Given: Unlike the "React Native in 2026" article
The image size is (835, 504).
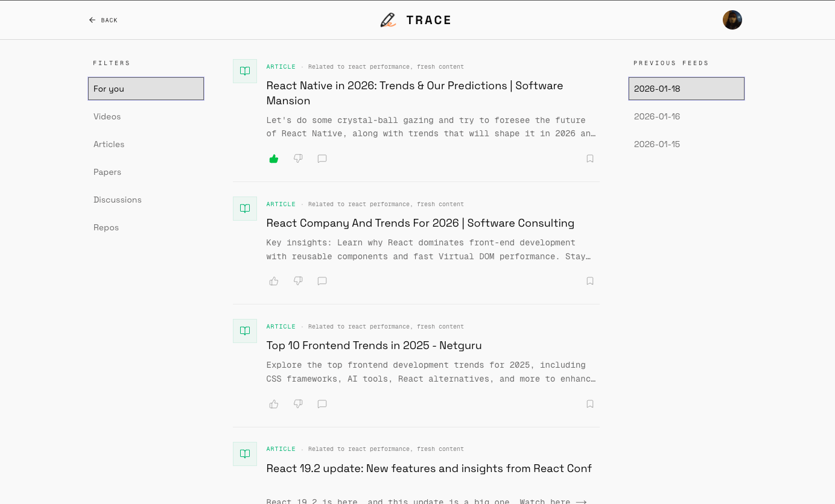Looking at the screenshot, I should [x=273, y=159].
